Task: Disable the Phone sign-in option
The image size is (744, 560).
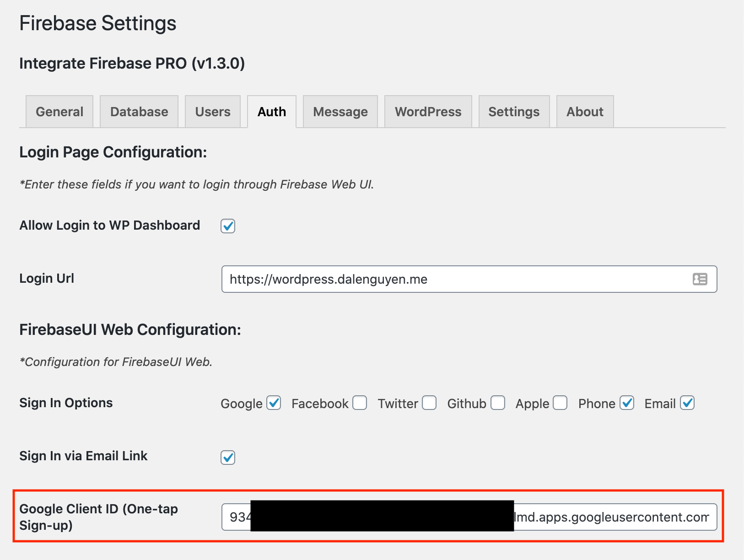Action: click(x=627, y=403)
